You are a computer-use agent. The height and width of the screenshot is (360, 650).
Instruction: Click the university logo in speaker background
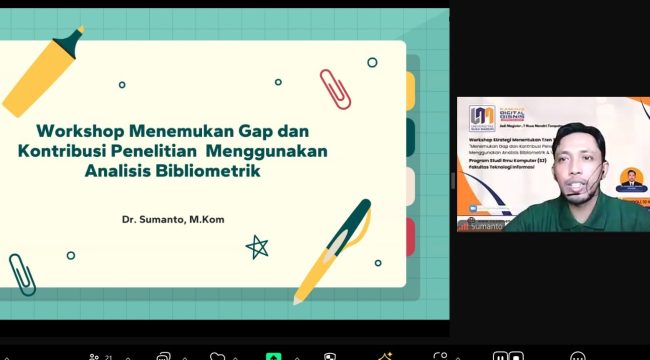482,118
